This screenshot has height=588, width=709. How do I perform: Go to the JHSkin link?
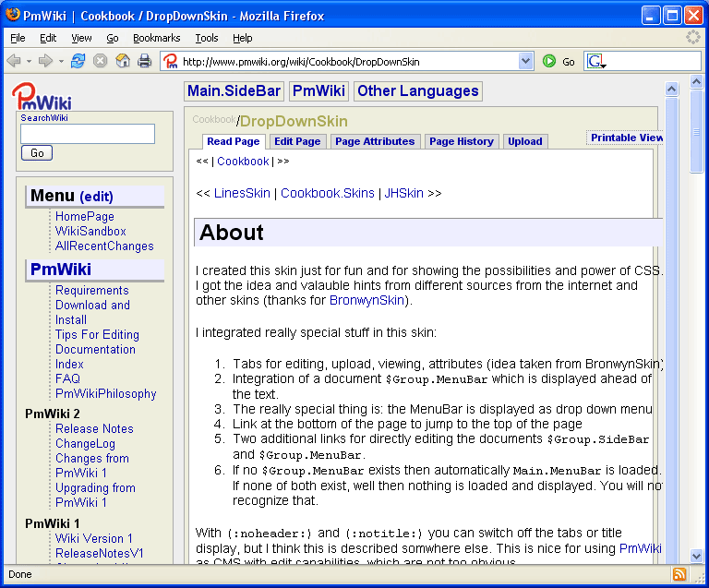point(403,194)
